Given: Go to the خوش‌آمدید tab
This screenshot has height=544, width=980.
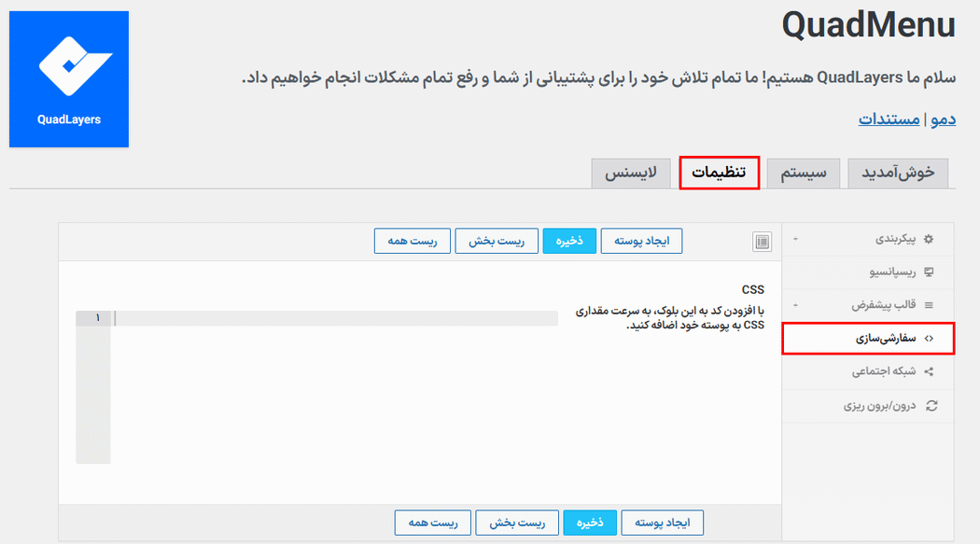Looking at the screenshot, I should click(898, 173).
